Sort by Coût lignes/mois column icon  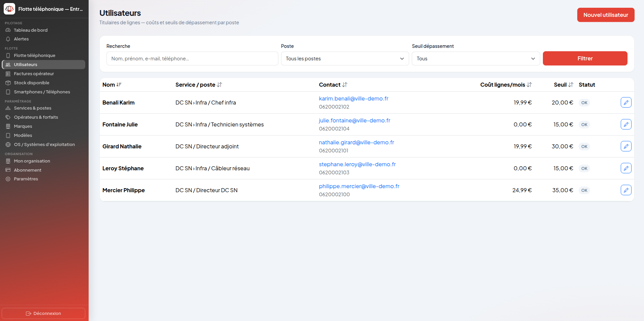(x=529, y=85)
